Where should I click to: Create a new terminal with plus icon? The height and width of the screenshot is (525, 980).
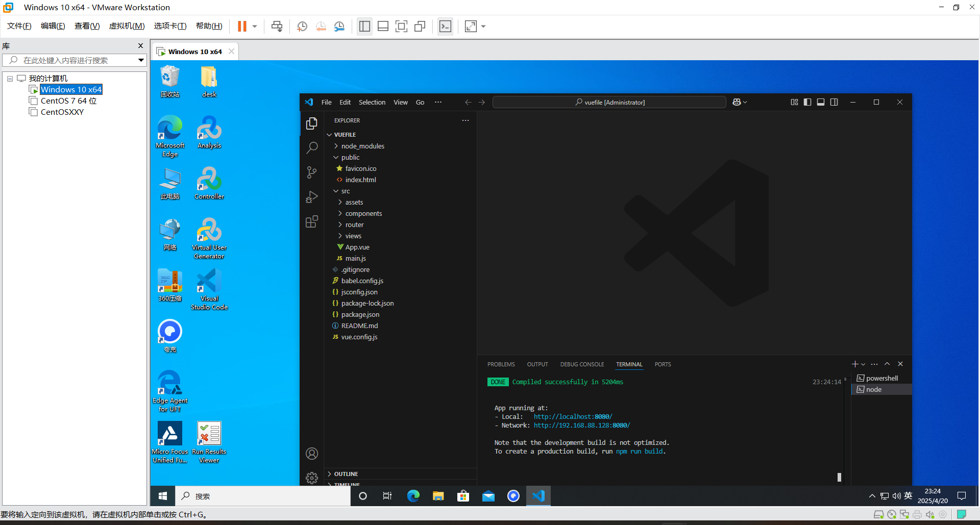pyautogui.click(x=855, y=364)
